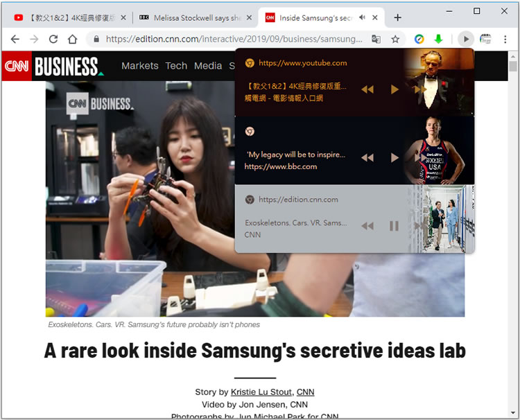
Task: Go to the browser home page
Action: point(73,40)
